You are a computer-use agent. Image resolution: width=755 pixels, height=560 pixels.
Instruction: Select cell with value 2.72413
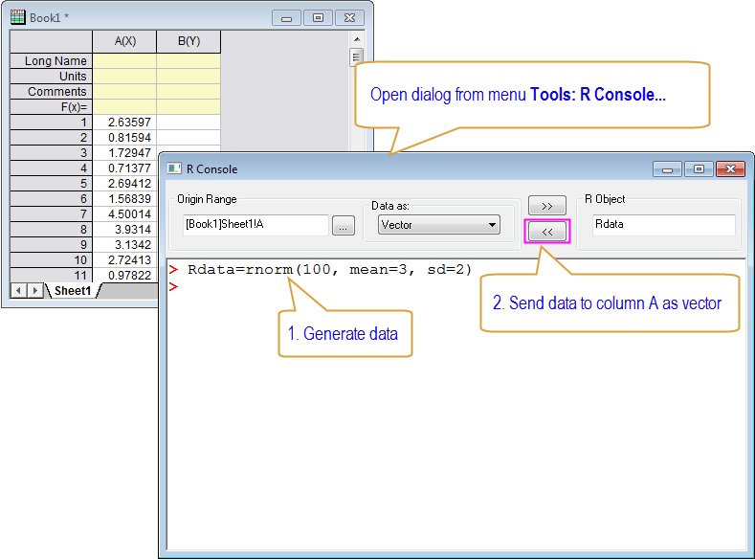[124, 260]
